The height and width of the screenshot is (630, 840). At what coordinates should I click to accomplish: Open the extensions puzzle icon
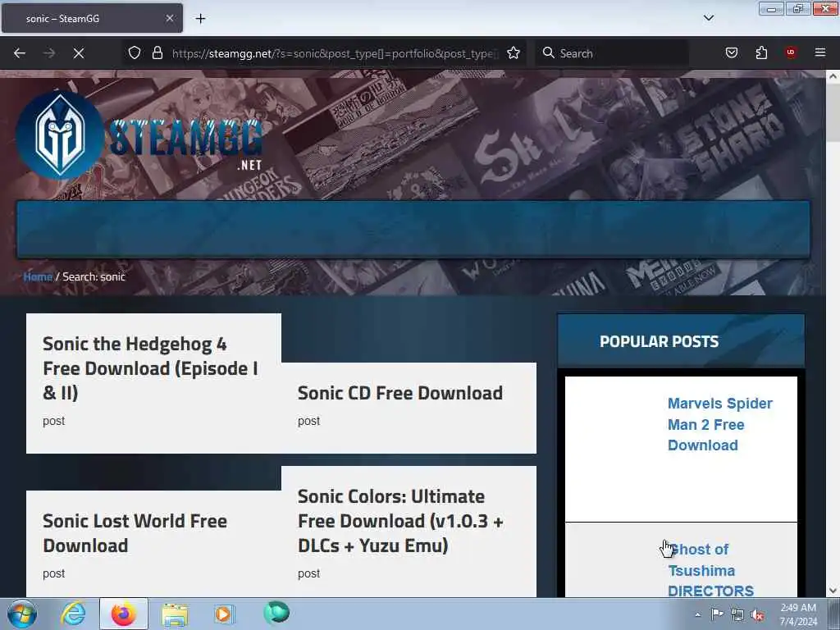coord(761,52)
